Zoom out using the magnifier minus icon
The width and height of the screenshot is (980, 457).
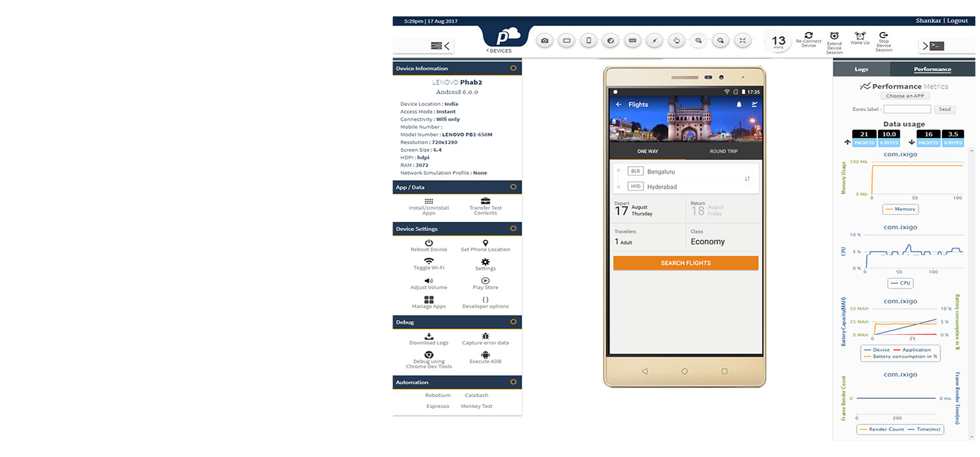721,40
